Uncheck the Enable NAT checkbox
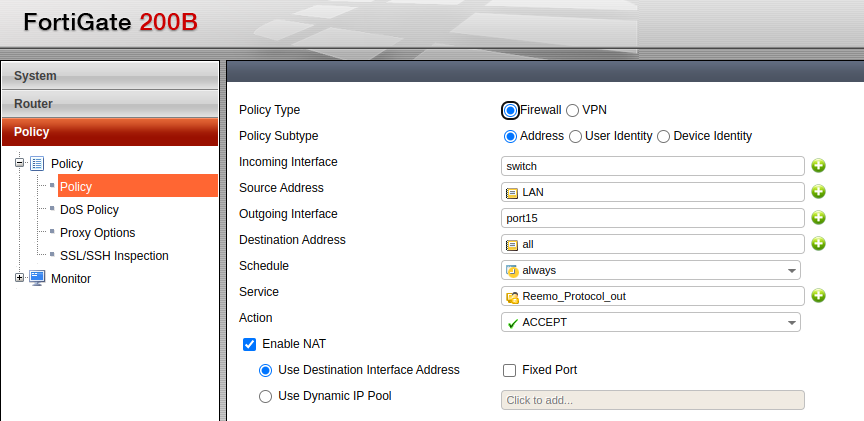Viewport: 864px width, 421px height. pyautogui.click(x=249, y=344)
